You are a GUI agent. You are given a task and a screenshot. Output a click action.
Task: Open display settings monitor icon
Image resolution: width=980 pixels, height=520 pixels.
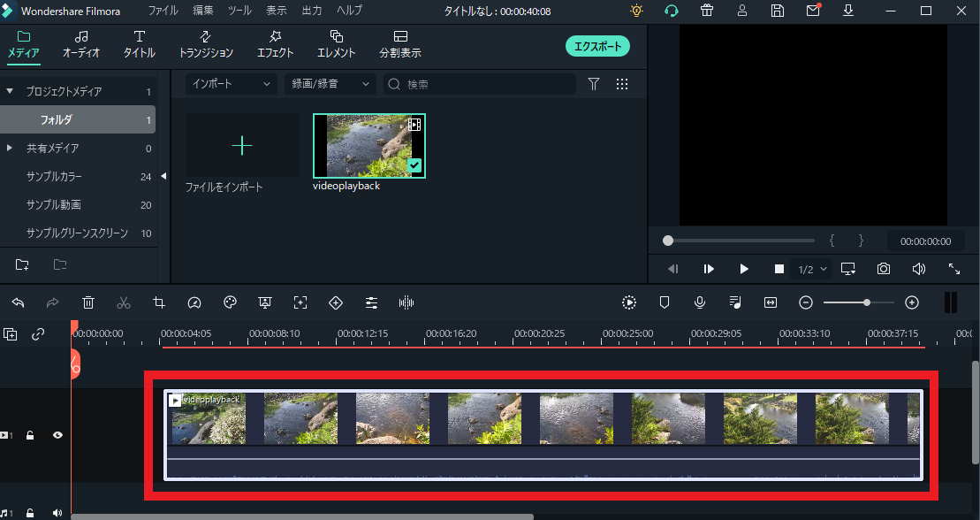[x=848, y=269]
